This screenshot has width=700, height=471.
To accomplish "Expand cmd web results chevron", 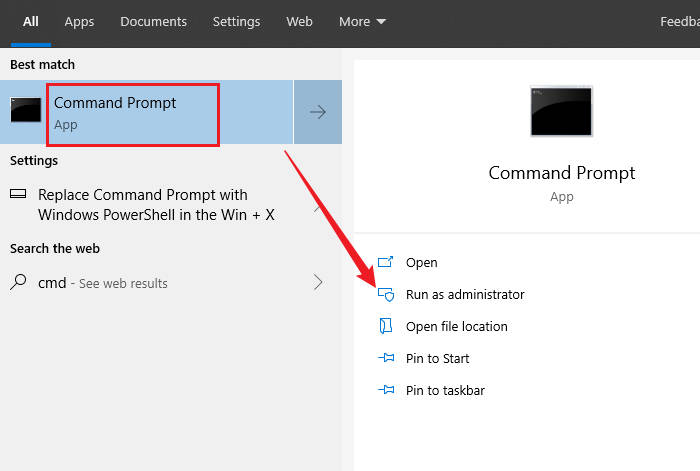I will tap(318, 282).
